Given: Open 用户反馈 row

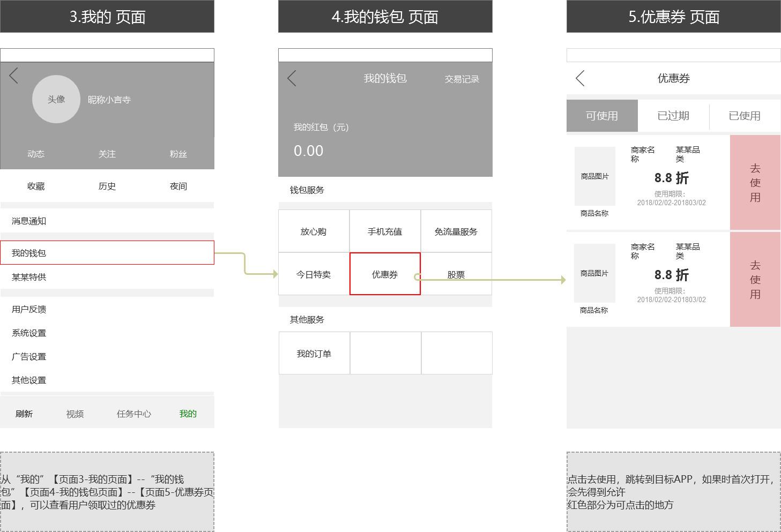Looking at the screenshot, I should (107, 309).
